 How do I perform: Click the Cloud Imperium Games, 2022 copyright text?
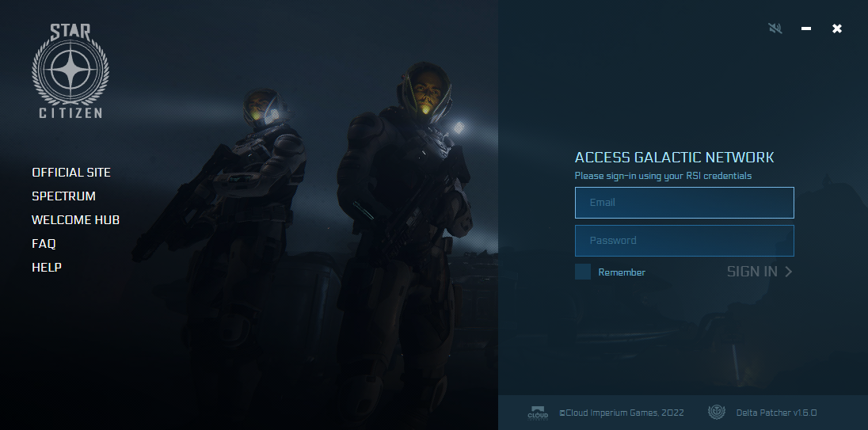pos(622,413)
